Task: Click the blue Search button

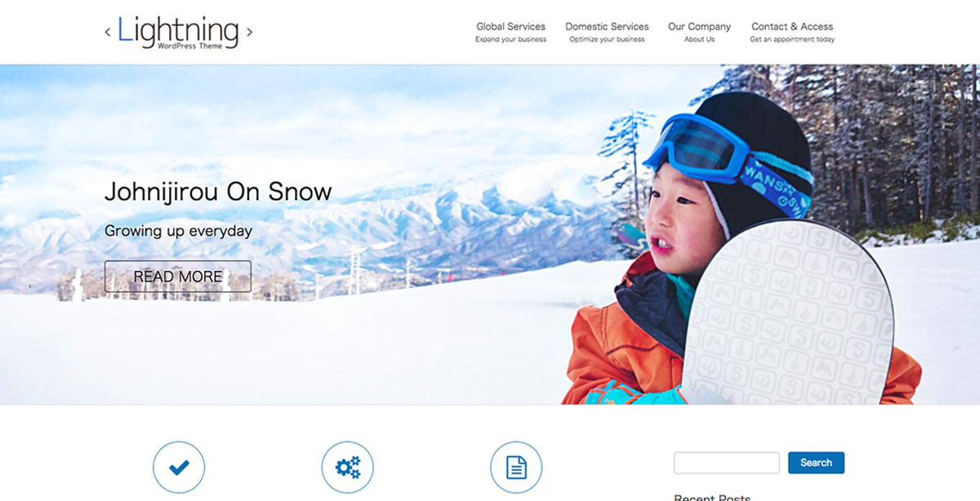Action: (816, 463)
